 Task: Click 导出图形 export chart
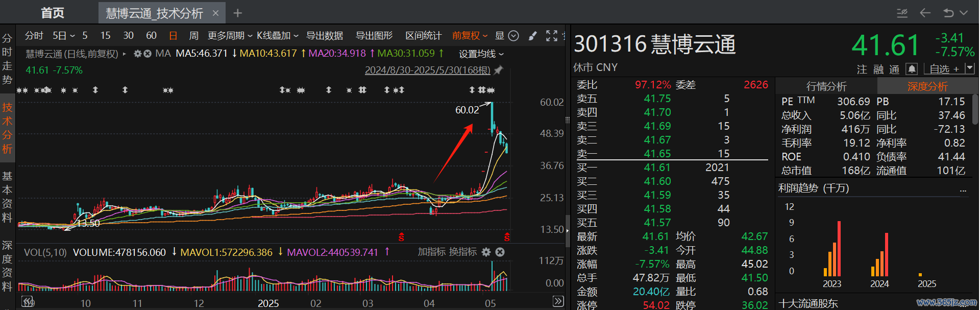pos(374,36)
